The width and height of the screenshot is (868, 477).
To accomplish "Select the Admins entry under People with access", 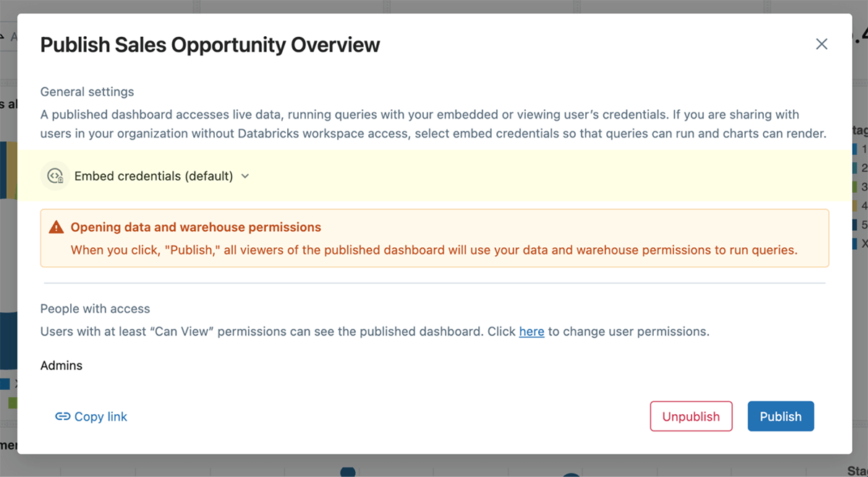I will click(61, 366).
